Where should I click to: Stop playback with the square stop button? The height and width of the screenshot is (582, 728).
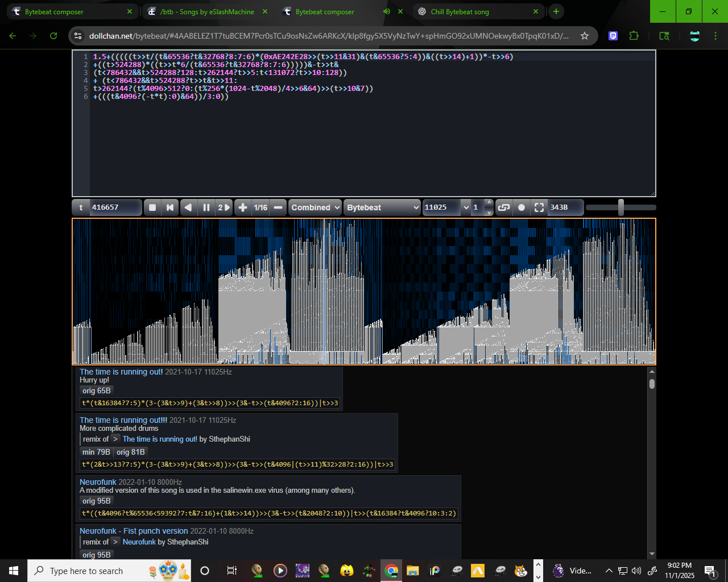click(x=152, y=207)
